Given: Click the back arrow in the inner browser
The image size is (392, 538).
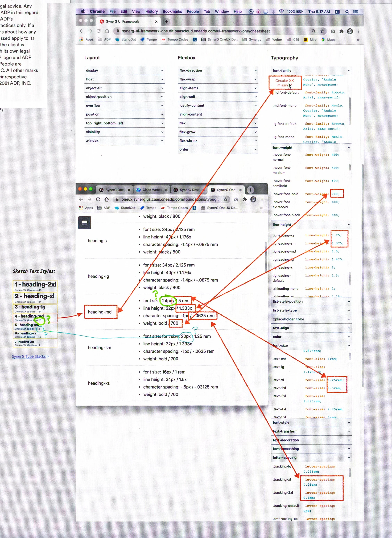Looking at the screenshot, I should pyautogui.click(x=81, y=199).
